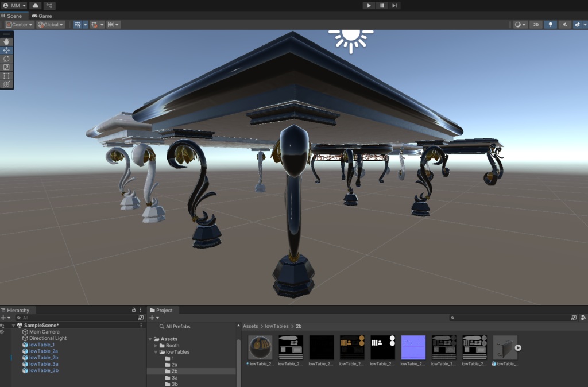The image size is (588, 387).
Task: Click the Step frame button
Action: tap(394, 6)
